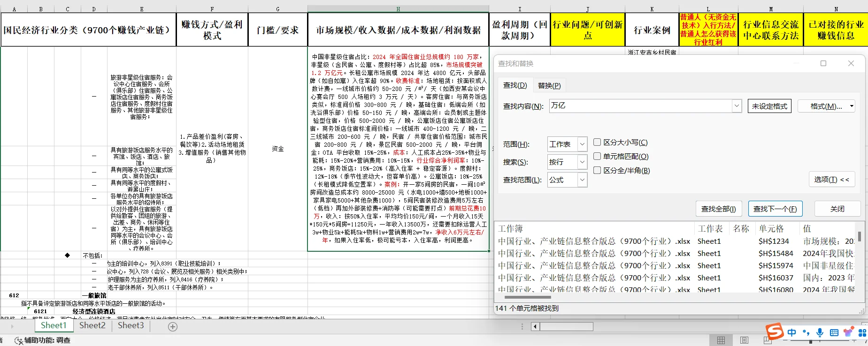
Task: Open Sogou soft keyboard icon
Action: tap(834, 332)
